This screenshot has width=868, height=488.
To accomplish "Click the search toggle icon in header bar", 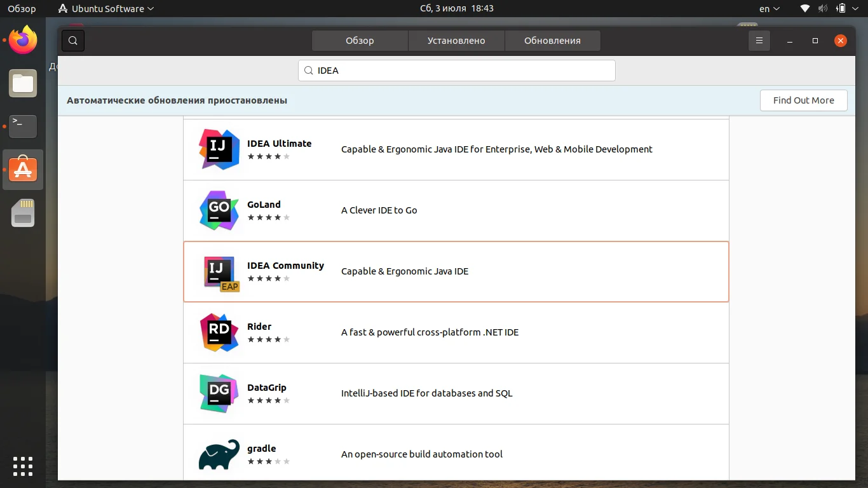I will point(73,41).
